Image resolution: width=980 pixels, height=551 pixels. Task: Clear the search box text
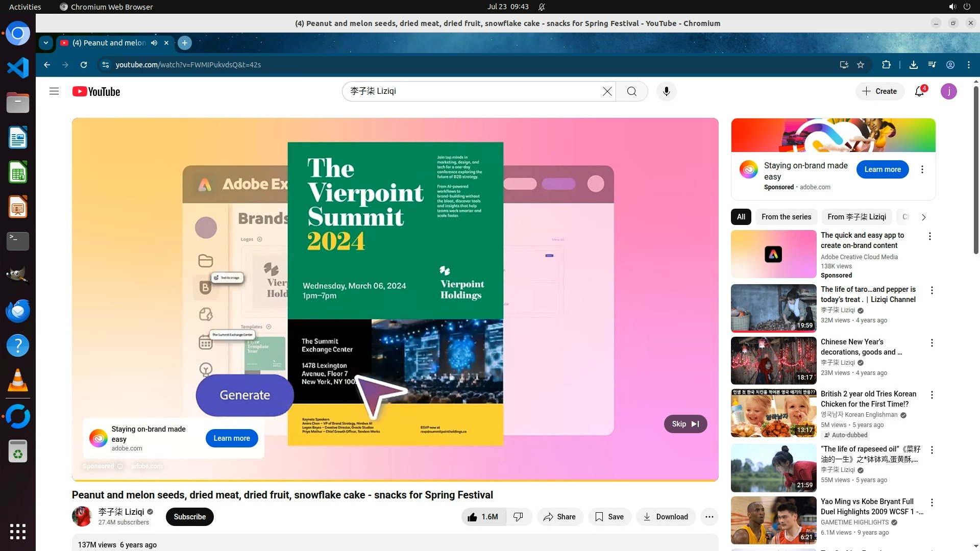point(607,91)
